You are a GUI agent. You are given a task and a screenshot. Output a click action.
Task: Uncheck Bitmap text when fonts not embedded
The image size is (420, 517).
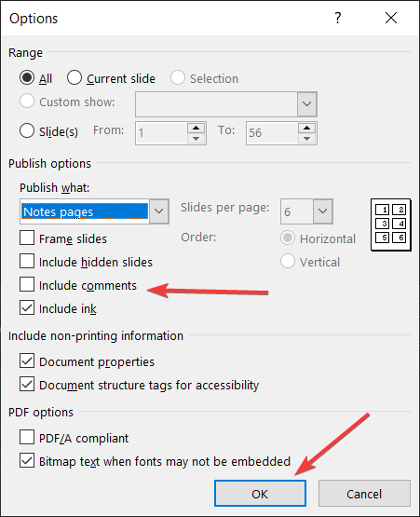(27, 460)
